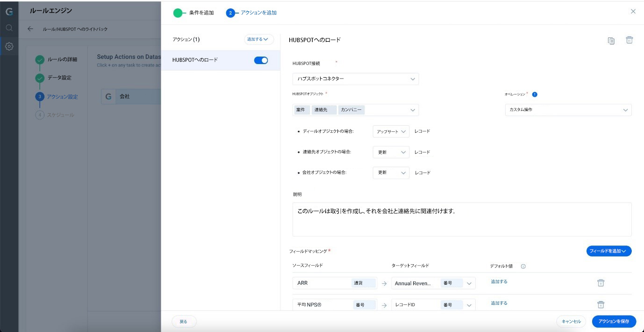
Task: Click the キャンセル button
Action: 571,322
